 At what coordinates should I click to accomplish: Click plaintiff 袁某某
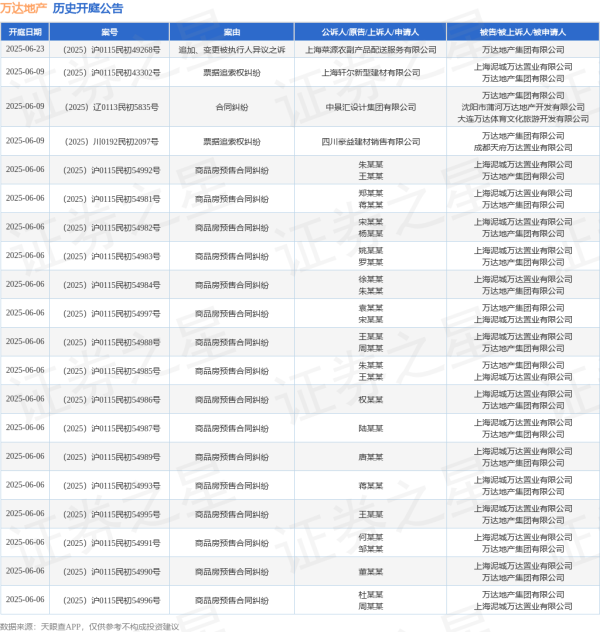(x=370, y=308)
